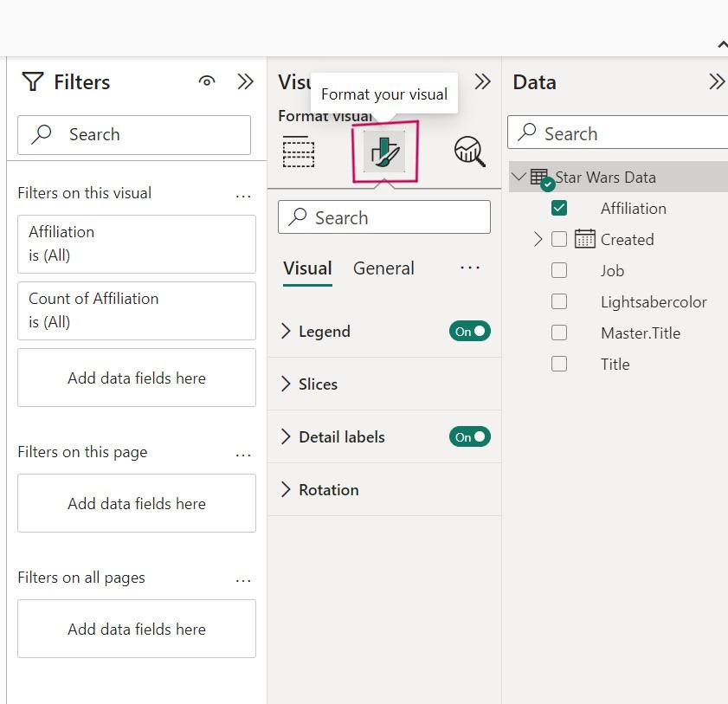728x704 pixels.
Task: Toggle filter pane visibility eye icon
Action: (x=207, y=81)
